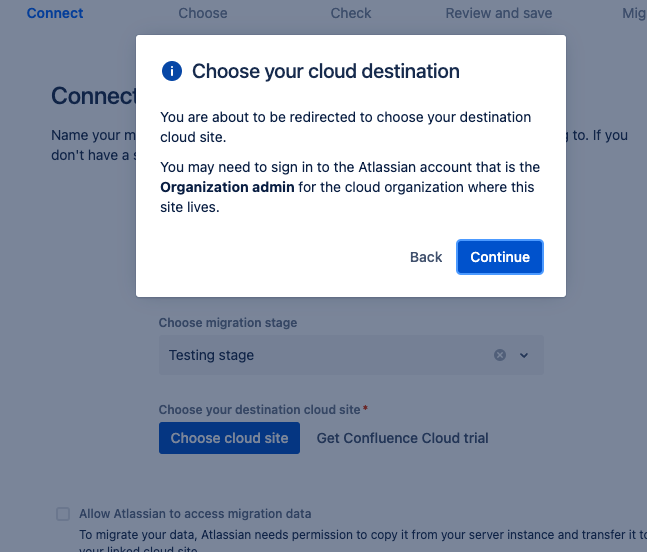Go to the Connect step
Screen dimensions: 647x552
point(55,13)
